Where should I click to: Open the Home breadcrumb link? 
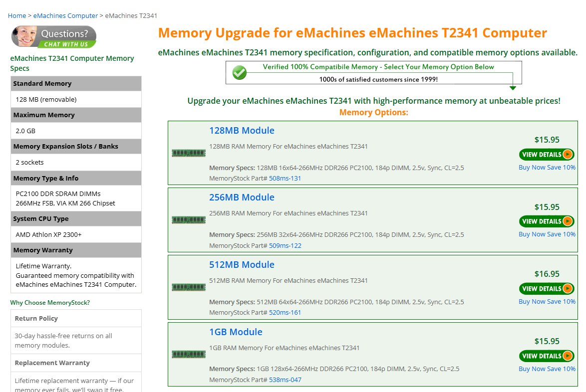pos(17,15)
